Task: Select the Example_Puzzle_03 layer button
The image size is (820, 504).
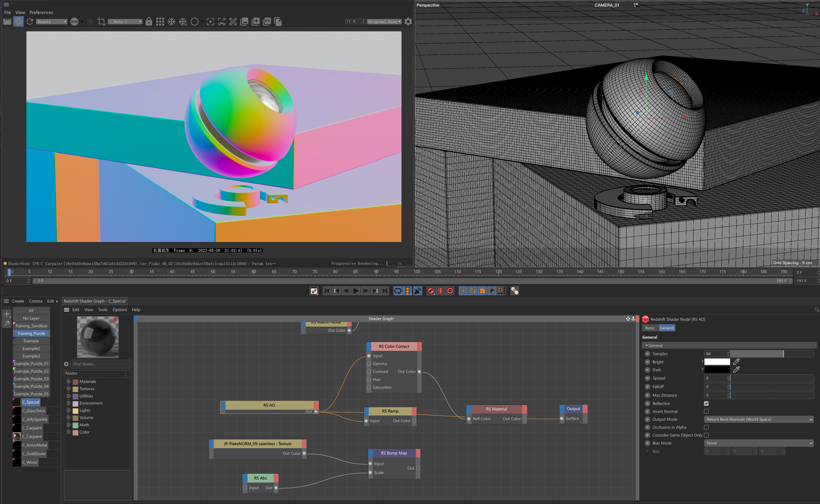Action: coord(31,379)
